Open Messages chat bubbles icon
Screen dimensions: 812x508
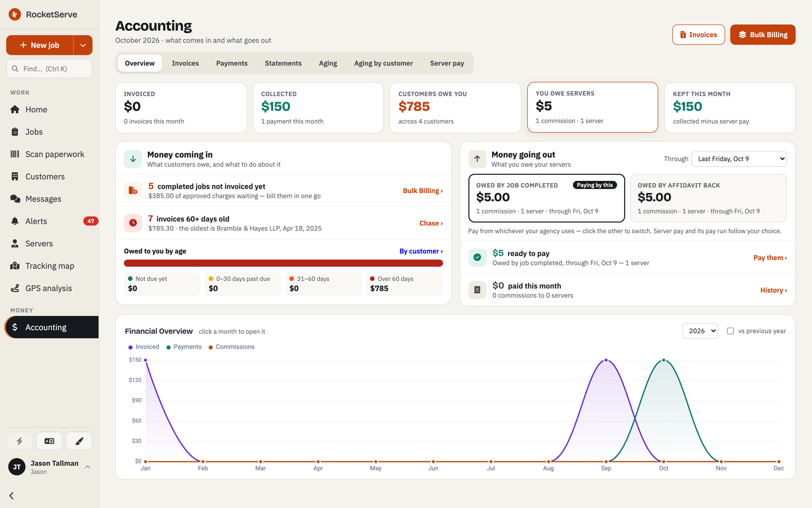15,199
